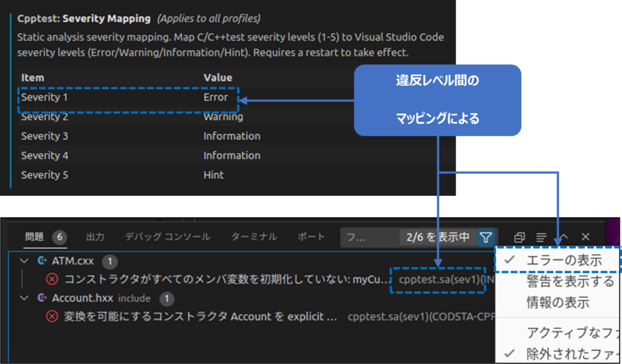Open the ターミナル tab

[x=254, y=237]
